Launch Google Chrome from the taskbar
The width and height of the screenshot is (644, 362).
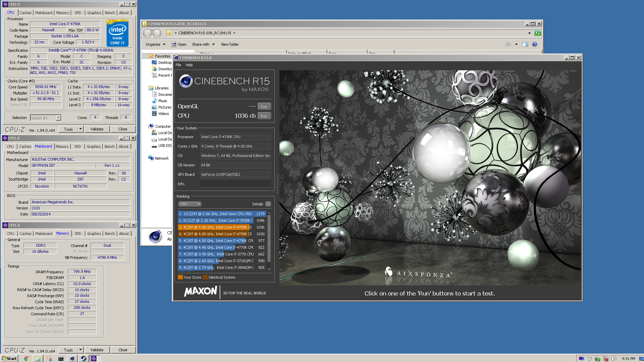coord(26,359)
